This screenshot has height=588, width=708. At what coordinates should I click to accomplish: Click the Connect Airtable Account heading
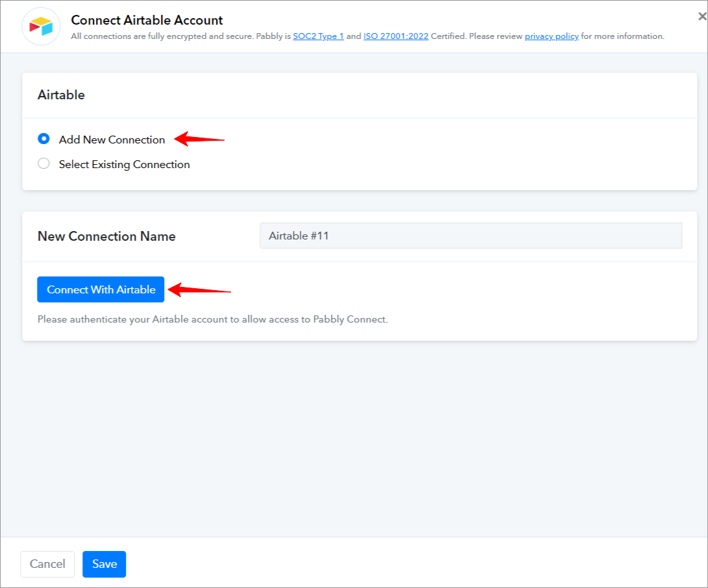click(147, 20)
